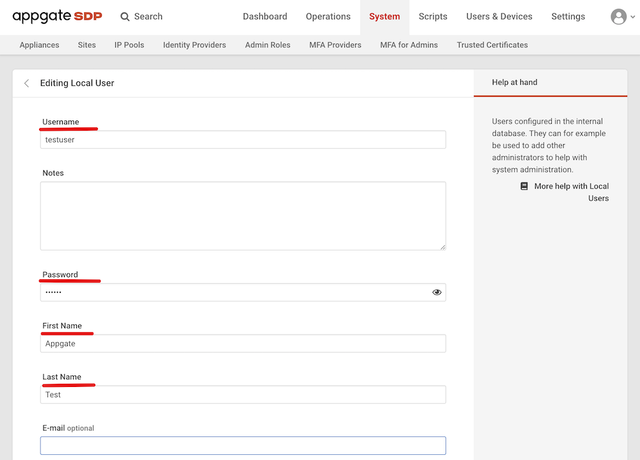
Task: Open Users & Devices menu
Action: tap(499, 17)
